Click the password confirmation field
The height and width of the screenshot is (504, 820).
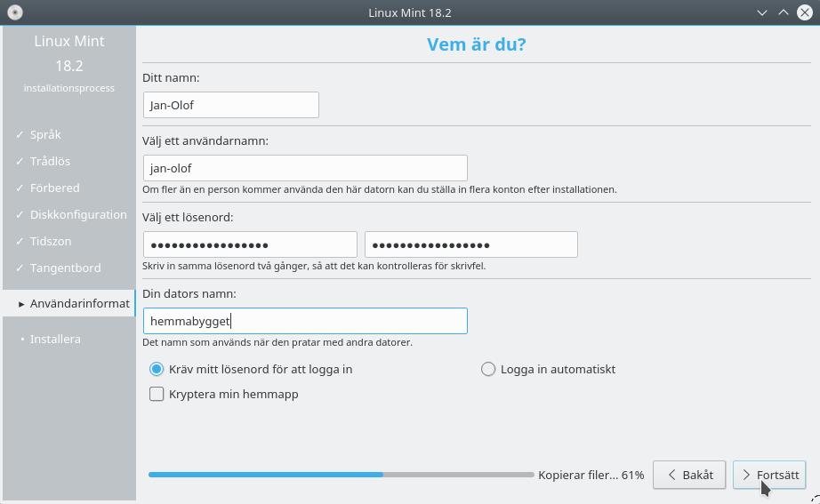point(471,244)
